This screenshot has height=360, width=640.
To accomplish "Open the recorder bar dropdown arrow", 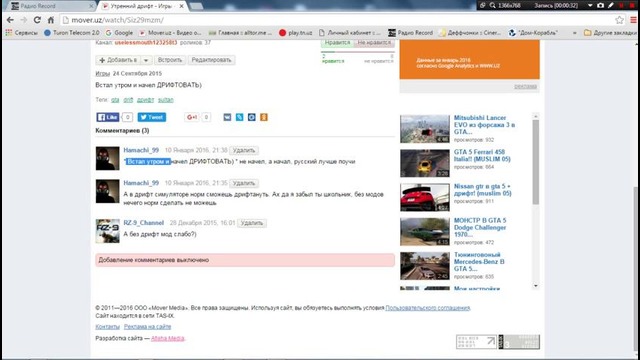I will [x=590, y=5].
